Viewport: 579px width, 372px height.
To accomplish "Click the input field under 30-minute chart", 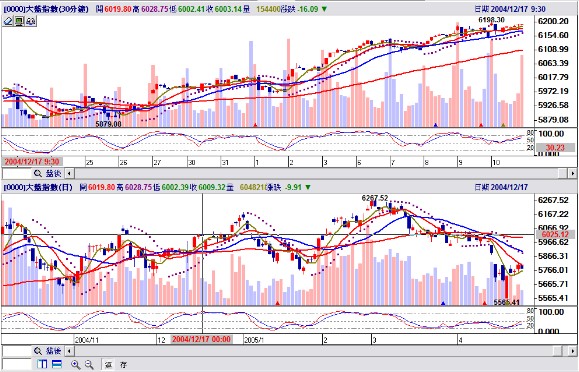I will click(17, 173).
